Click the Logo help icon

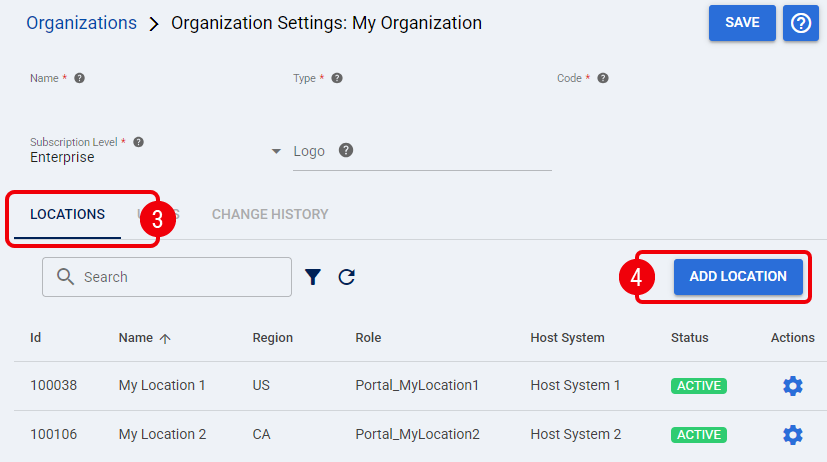[x=345, y=150]
